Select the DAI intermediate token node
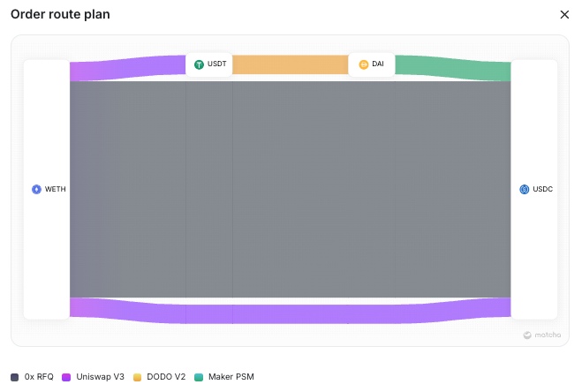This screenshot has height=392, width=582. [x=372, y=64]
